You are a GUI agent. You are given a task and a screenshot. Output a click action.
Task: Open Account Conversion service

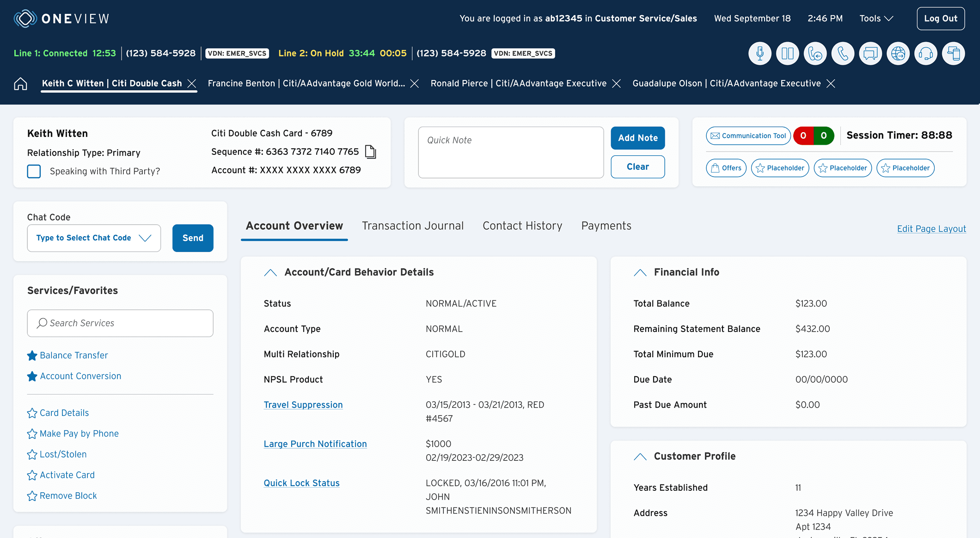coord(80,376)
